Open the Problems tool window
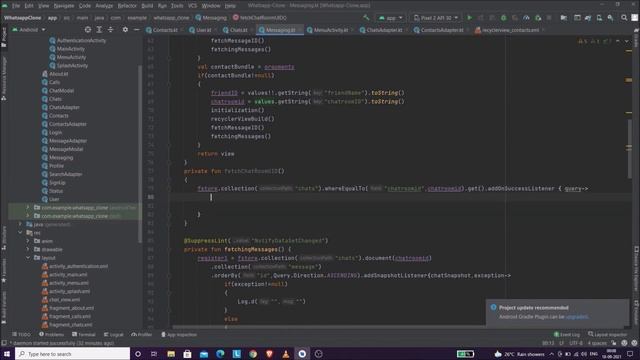640x360 pixels. (51, 335)
